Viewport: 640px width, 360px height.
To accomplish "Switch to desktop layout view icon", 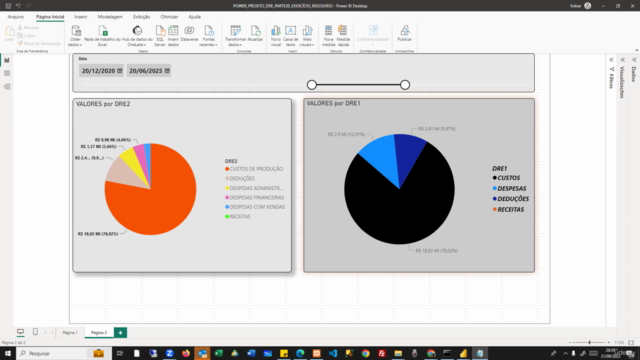I will coord(20,332).
